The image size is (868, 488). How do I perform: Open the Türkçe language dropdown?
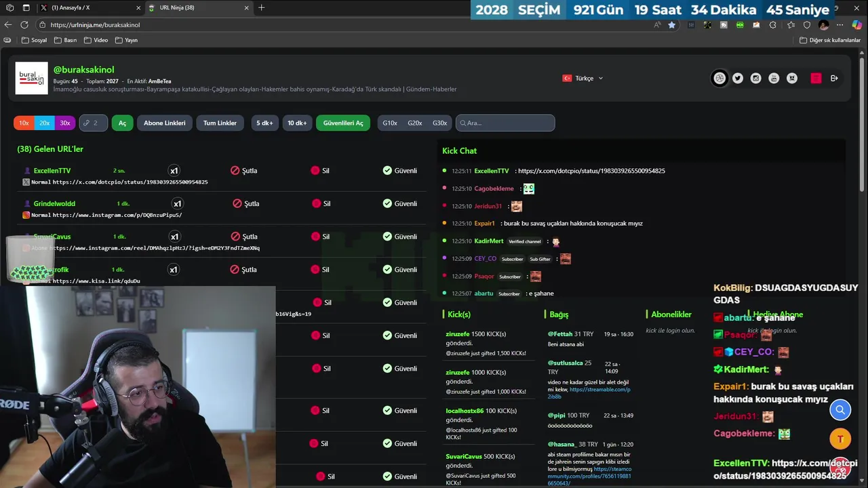583,78
